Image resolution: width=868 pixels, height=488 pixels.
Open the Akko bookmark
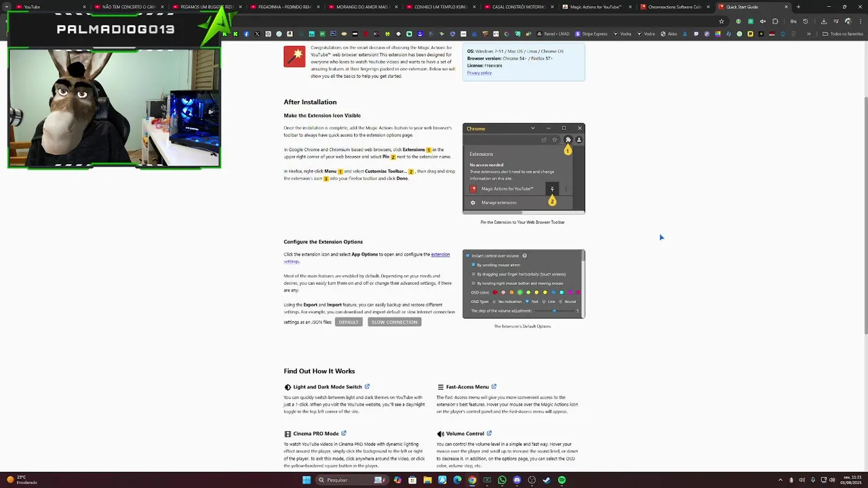(668, 34)
